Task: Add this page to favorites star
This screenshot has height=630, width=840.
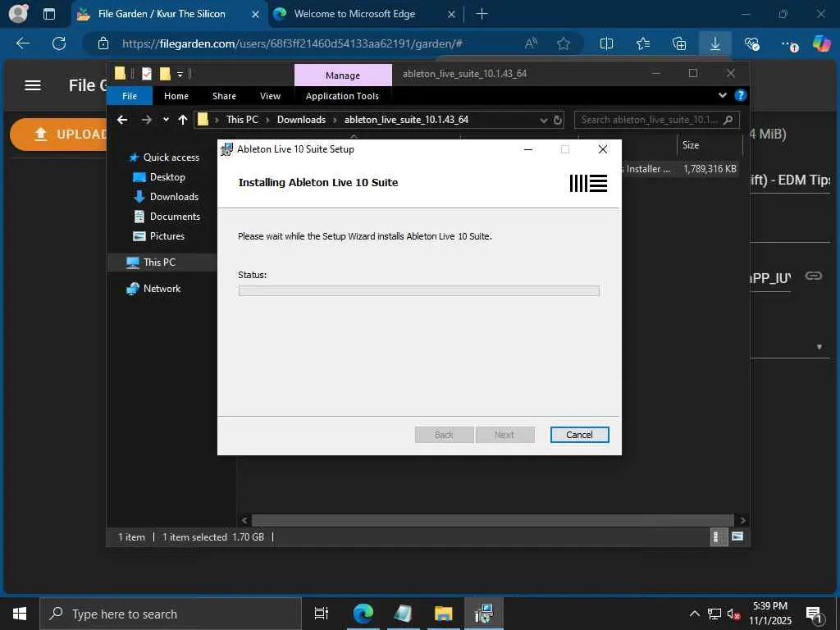Action: pyautogui.click(x=563, y=43)
